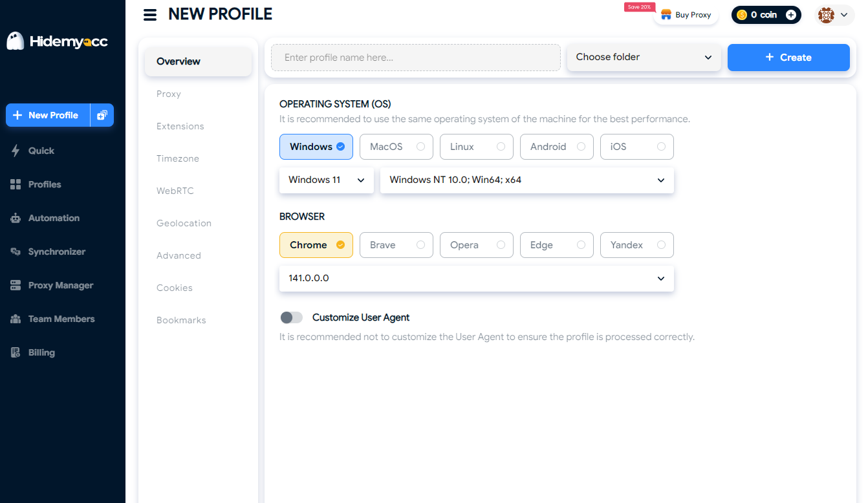Open the Extensions settings tab
Screen dimensions: 868x503
[180, 126]
